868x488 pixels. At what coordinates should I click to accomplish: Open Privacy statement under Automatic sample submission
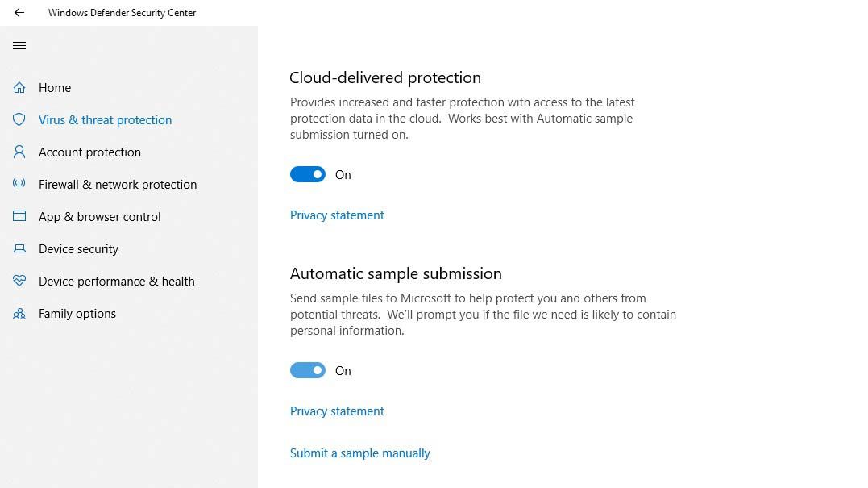pyautogui.click(x=337, y=411)
